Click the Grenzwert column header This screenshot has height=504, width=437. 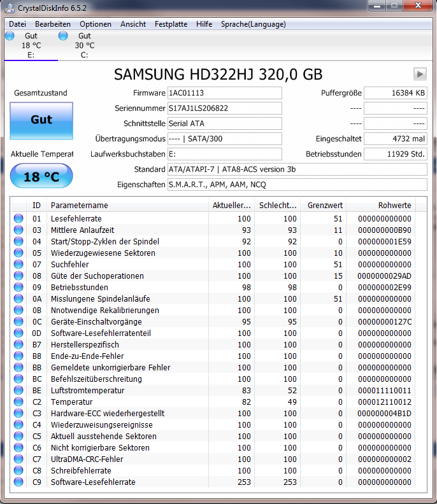tap(323, 205)
